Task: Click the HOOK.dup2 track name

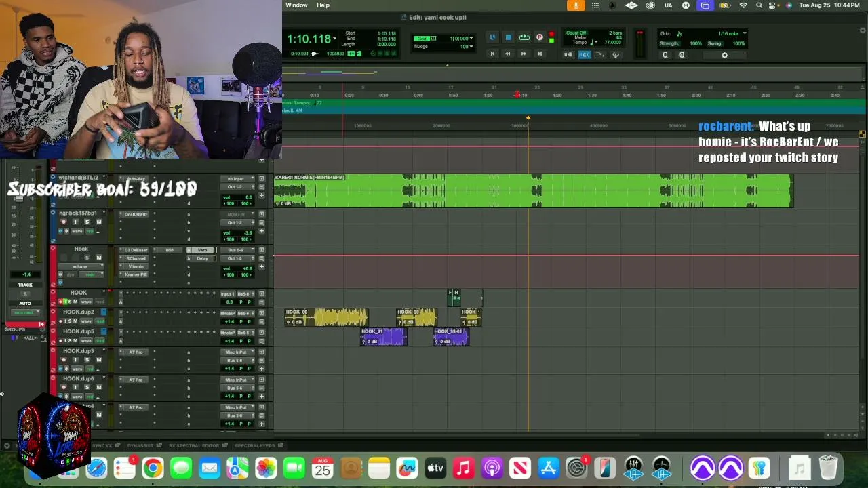Action: (79, 312)
